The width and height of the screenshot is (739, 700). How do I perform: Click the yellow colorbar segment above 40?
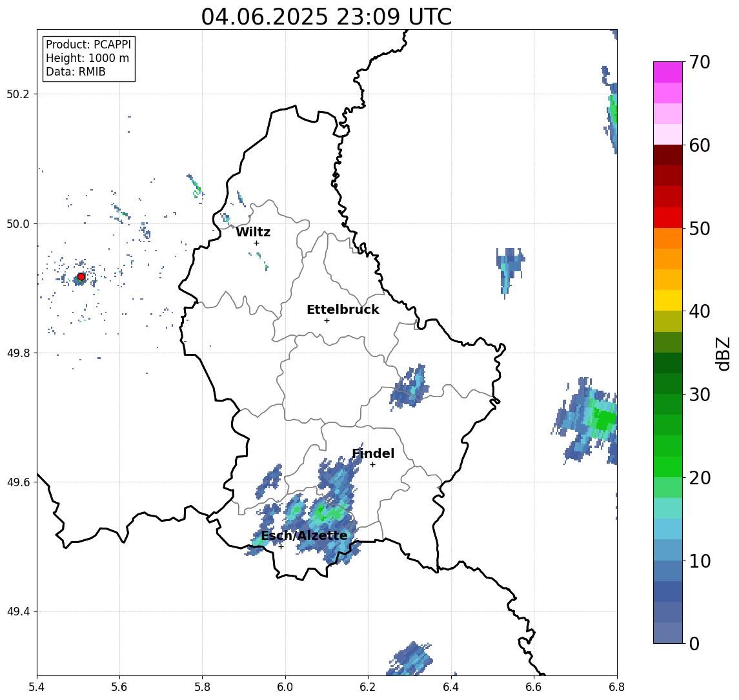click(668, 300)
